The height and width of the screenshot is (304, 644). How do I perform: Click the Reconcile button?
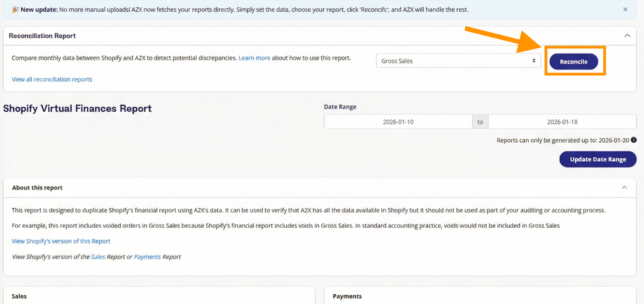[x=574, y=61]
